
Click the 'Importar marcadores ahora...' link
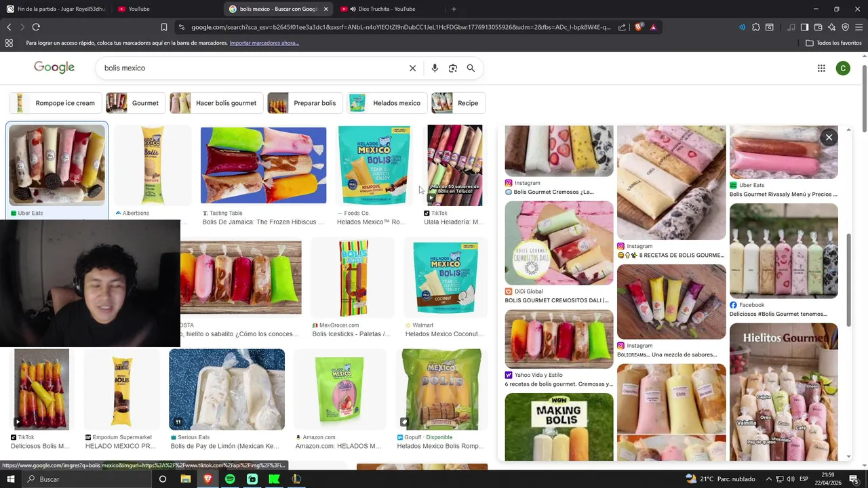(x=264, y=43)
